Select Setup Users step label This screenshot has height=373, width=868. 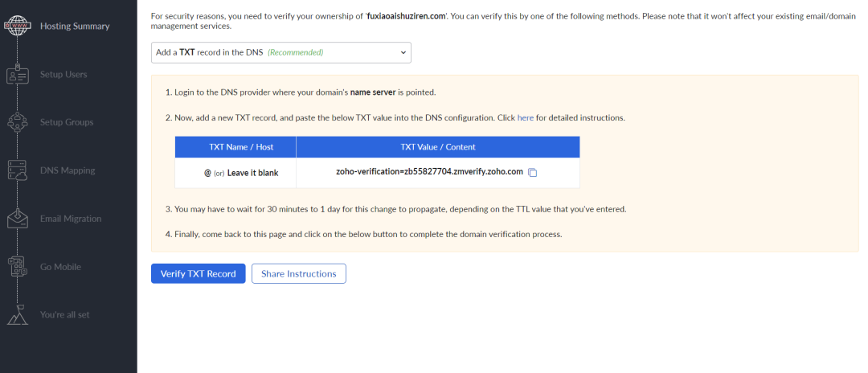pyautogui.click(x=63, y=74)
